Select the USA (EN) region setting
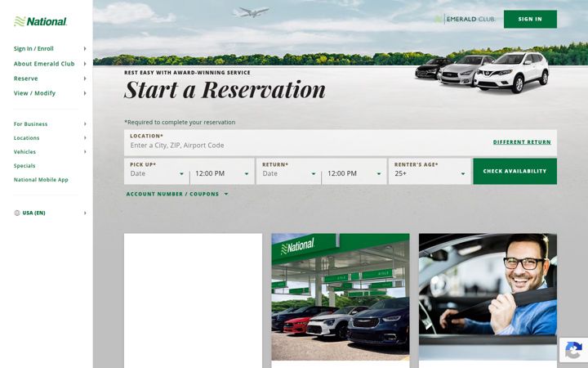The height and width of the screenshot is (368, 588). [x=33, y=213]
